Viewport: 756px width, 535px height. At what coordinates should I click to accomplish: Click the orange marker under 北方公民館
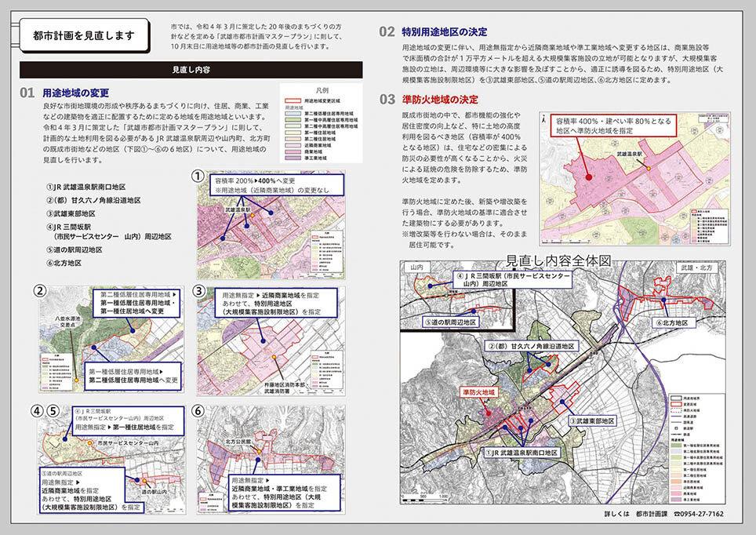coord(259,452)
